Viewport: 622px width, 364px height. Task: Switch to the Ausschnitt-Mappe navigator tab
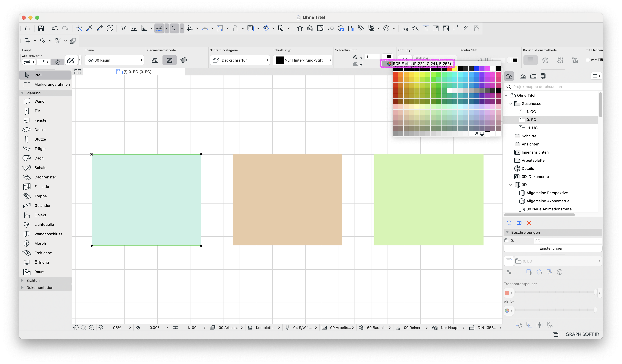[523, 76]
